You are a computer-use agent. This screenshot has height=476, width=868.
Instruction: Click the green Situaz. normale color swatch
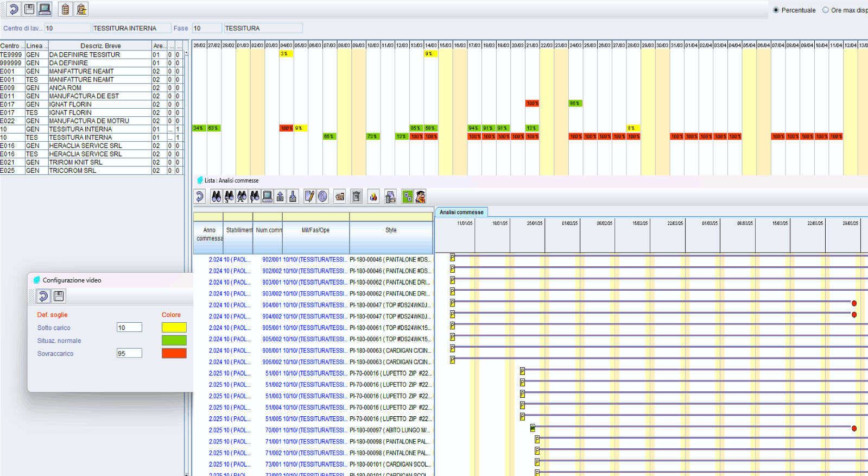[174, 340]
